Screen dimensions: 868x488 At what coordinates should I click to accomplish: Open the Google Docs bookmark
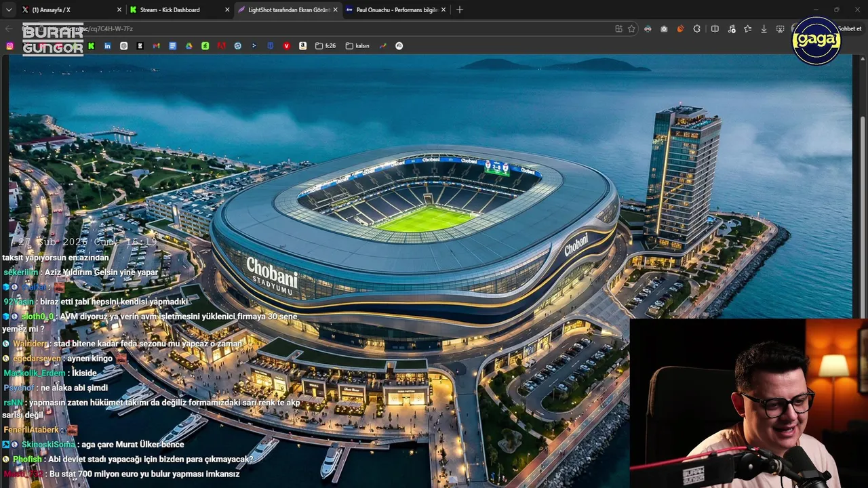point(172,45)
